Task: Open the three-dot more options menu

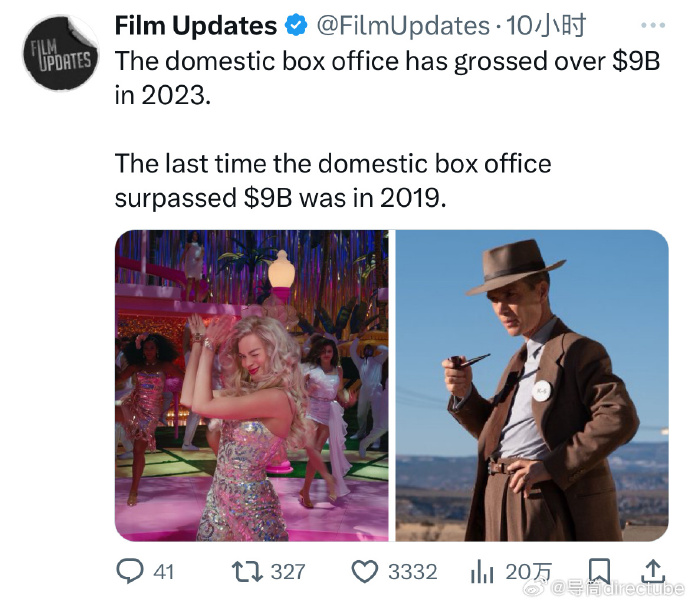Action: pyautogui.click(x=653, y=26)
